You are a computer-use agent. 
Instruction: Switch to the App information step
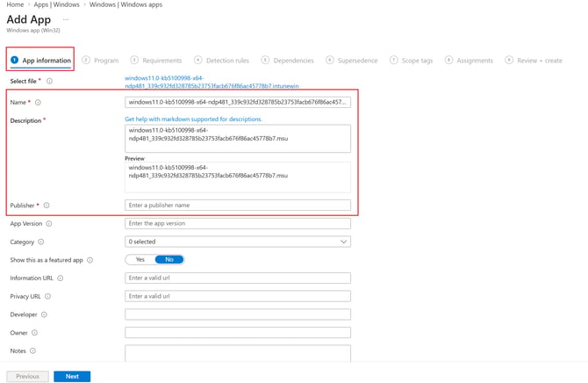tap(41, 60)
